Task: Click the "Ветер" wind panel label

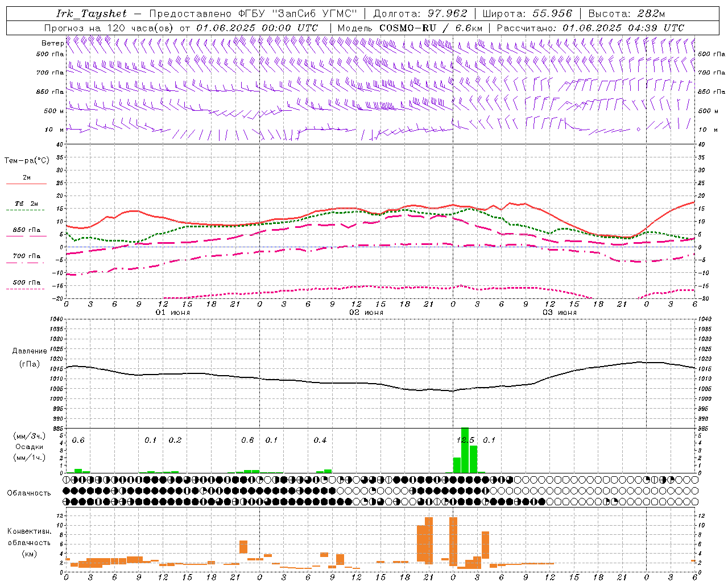Action: (x=53, y=43)
